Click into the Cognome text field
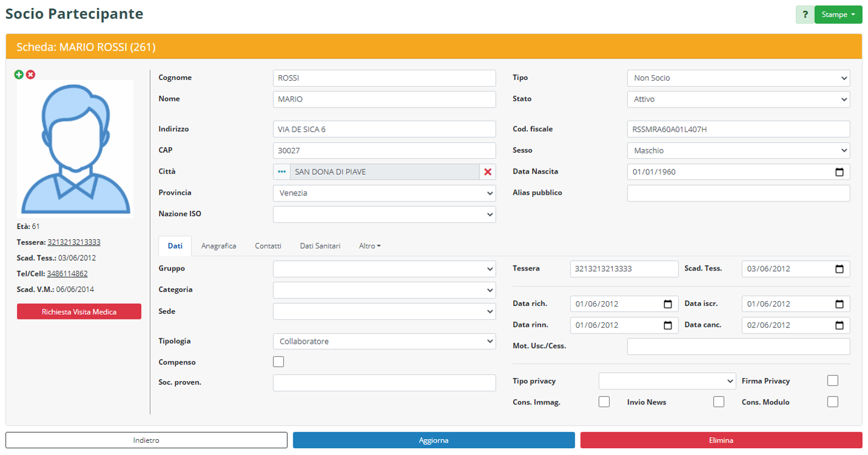The height and width of the screenshot is (455, 868). click(x=384, y=78)
